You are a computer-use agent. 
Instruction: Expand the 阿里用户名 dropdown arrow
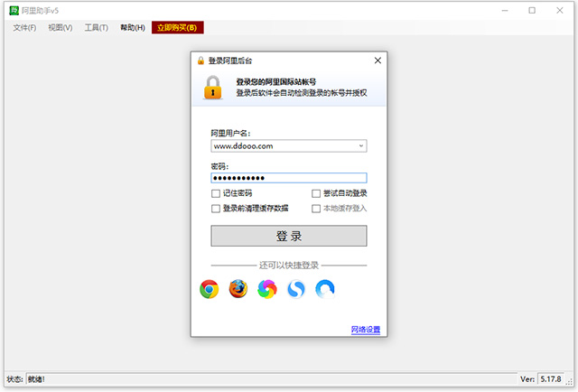click(x=361, y=146)
